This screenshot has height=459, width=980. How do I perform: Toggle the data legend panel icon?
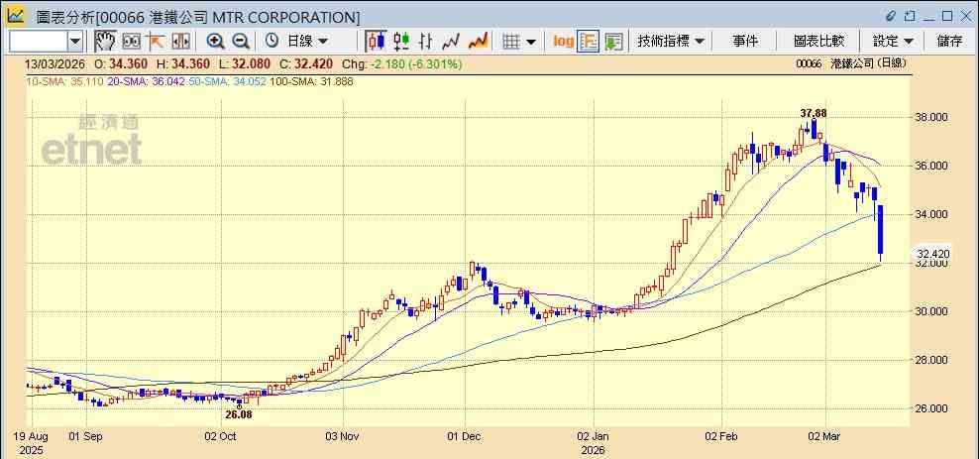[589, 42]
